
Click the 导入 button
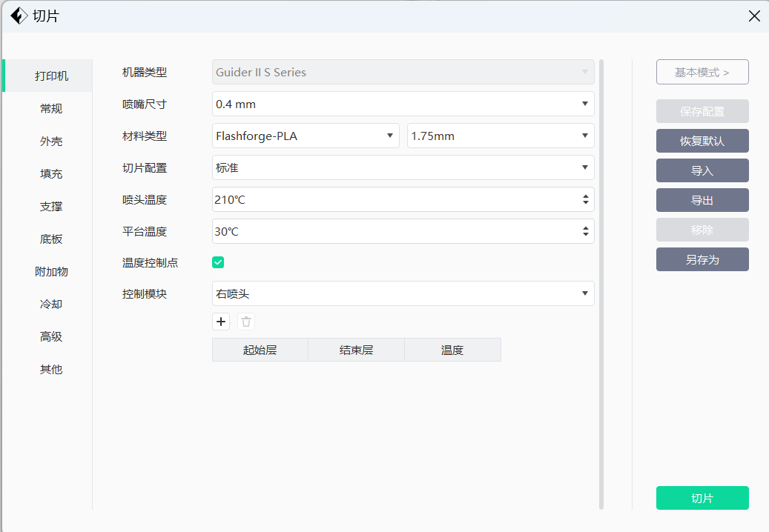tap(702, 170)
